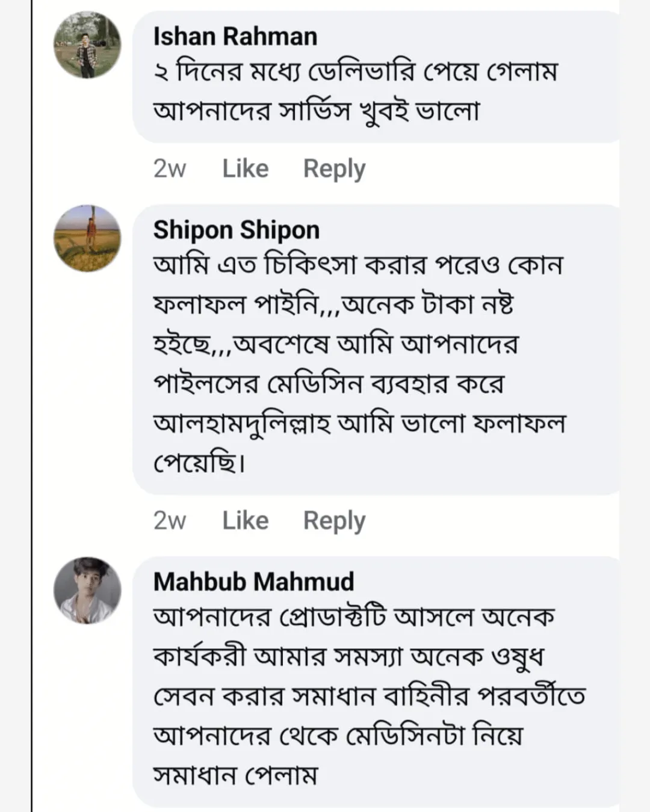Click the Shipon Shipon name link
This screenshot has height=812, width=650.
(236, 230)
